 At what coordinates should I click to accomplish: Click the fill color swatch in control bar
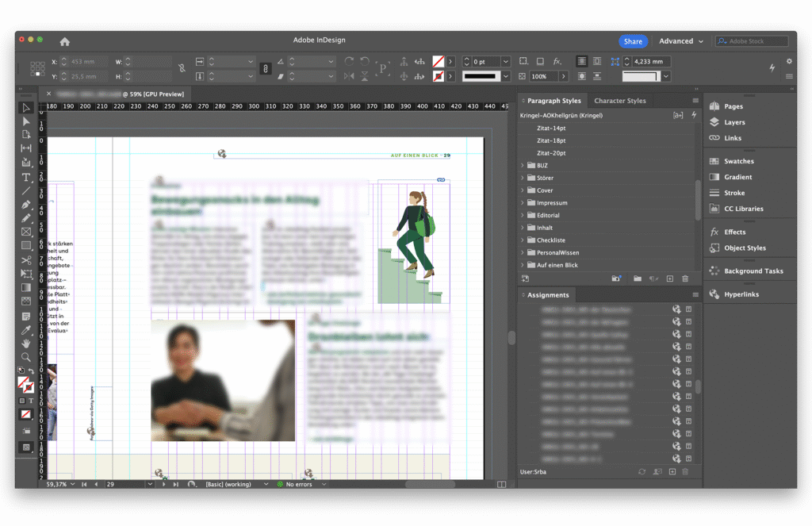pyautogui.click(x=438, y=61)
